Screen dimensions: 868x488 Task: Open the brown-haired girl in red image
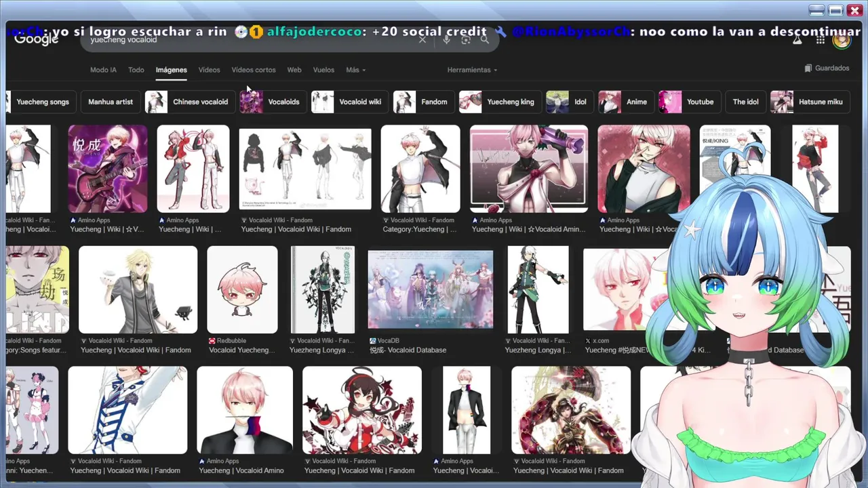362,410
